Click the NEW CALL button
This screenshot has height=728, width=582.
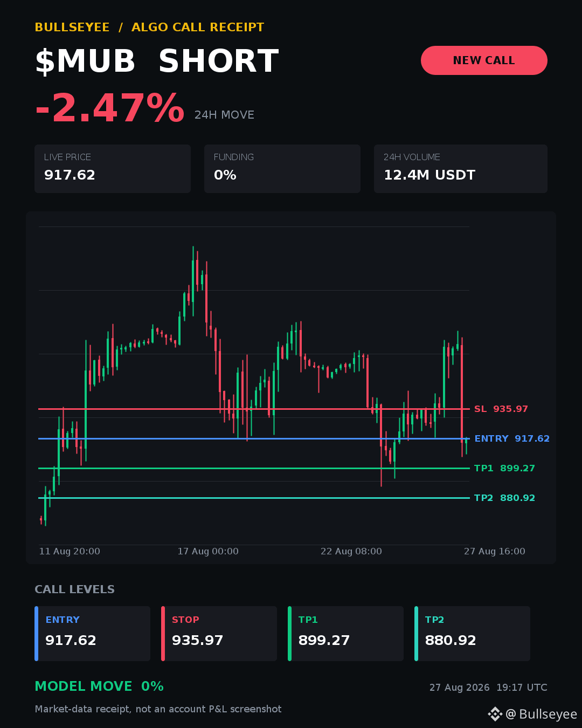tap(484, 60)
